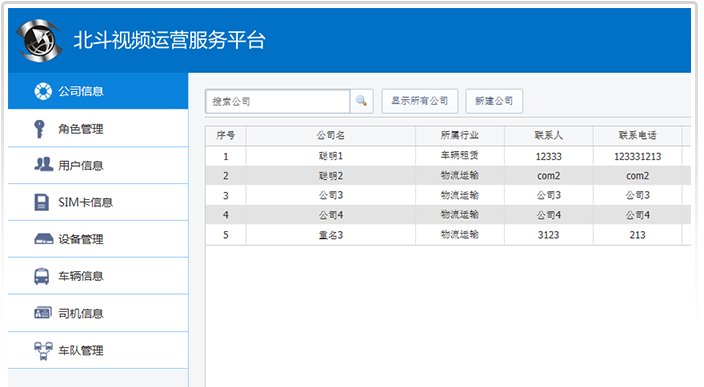This screenshot has width=704, height=387.
Task: Click the 联系人 column header
Action: [549, 135]
